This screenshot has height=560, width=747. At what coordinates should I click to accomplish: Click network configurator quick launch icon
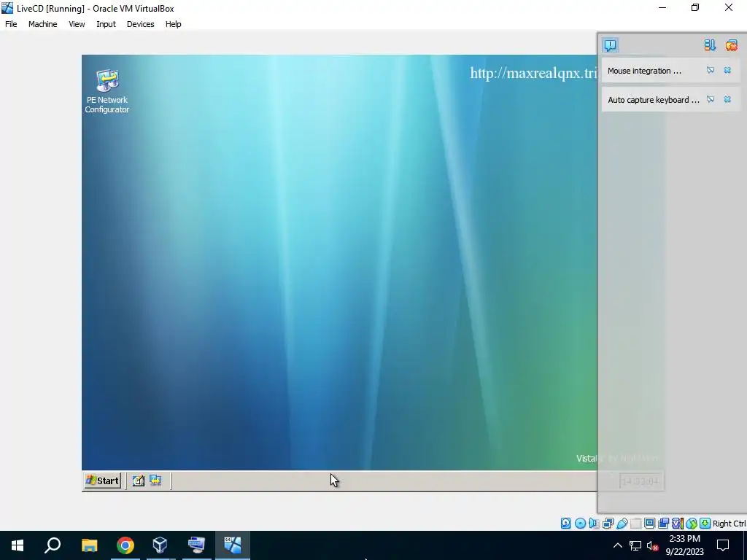pyautogui.click(x=155, y=481)
